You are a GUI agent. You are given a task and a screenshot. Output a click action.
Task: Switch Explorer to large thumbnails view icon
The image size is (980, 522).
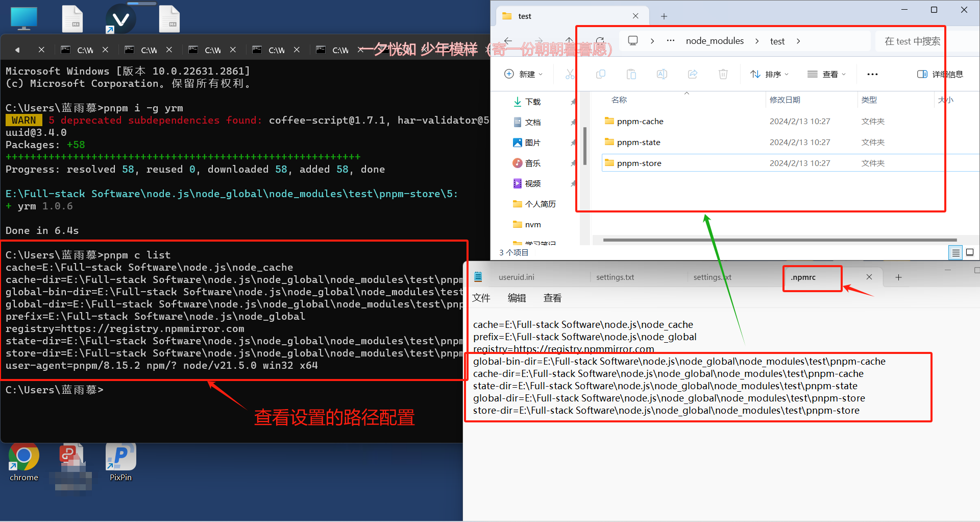tap(970, 252)
